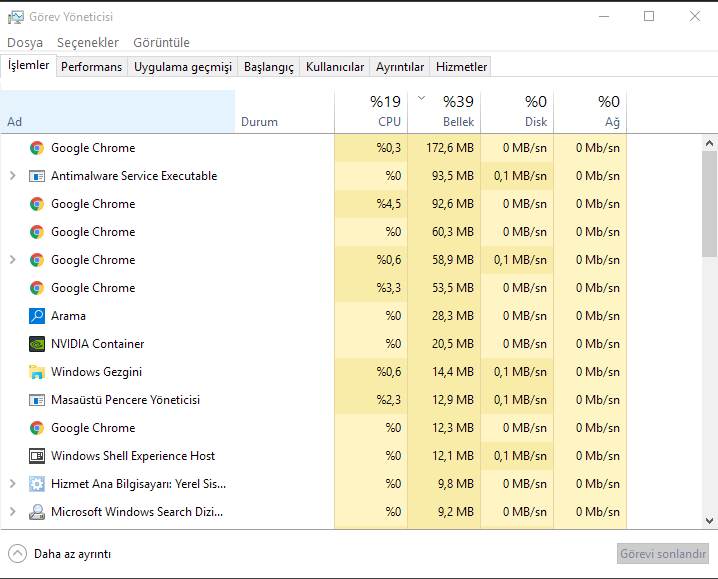Click the Hizmet Ana Bilgisayarı gear icon

tap(37, 484)
